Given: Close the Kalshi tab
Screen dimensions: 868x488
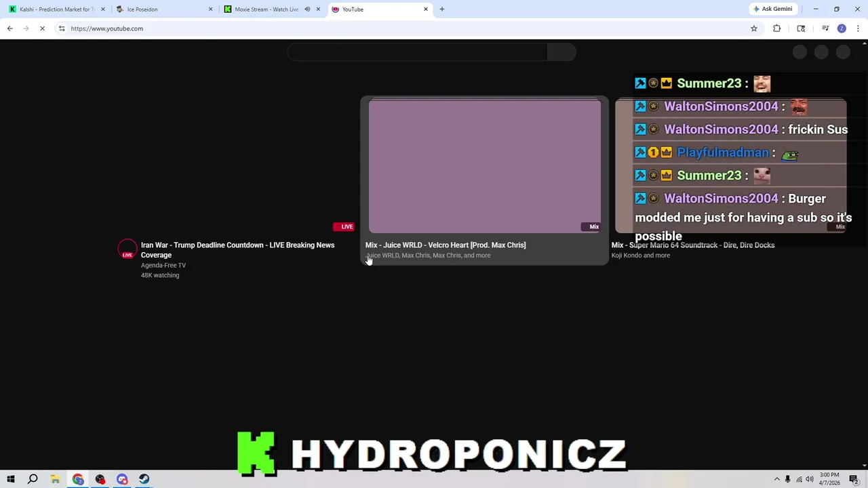Looking at the screenshot, I should (x=103, y=9).
